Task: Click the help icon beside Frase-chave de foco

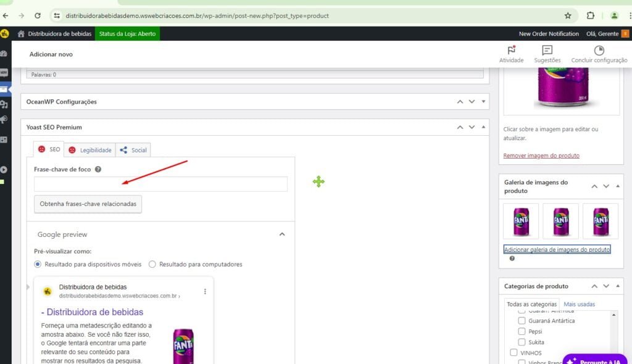Action: (98, 169)
